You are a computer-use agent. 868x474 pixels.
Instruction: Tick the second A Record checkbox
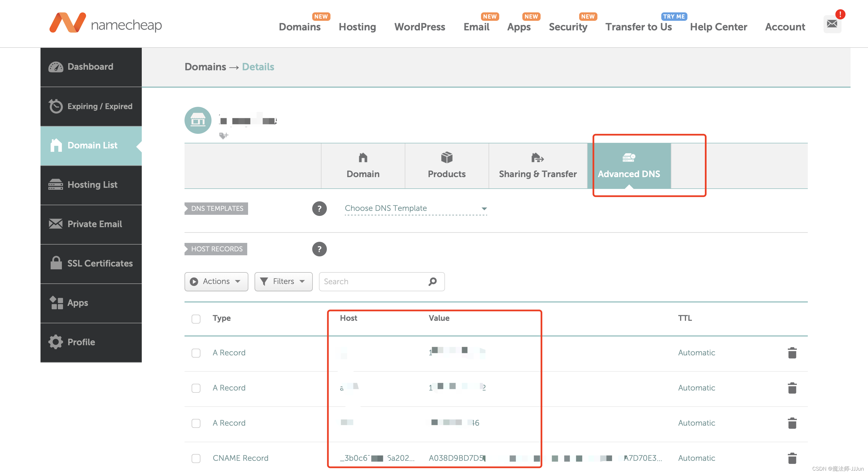pos(196,388)
